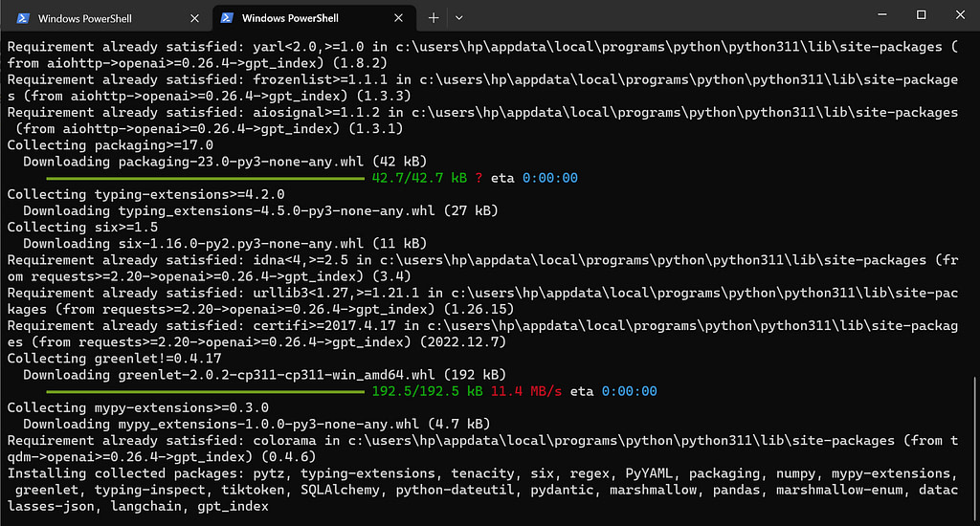
Task: Click the '42.7/42.7 kB' progress value
Action: 419,178
